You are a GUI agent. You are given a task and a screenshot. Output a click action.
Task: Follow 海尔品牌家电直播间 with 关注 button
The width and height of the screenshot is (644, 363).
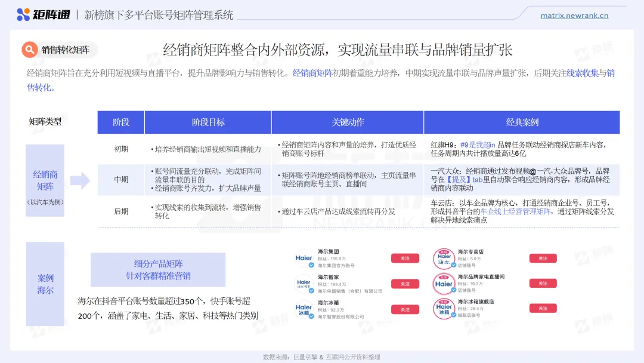pyautogui.click(x=543, y=283)
